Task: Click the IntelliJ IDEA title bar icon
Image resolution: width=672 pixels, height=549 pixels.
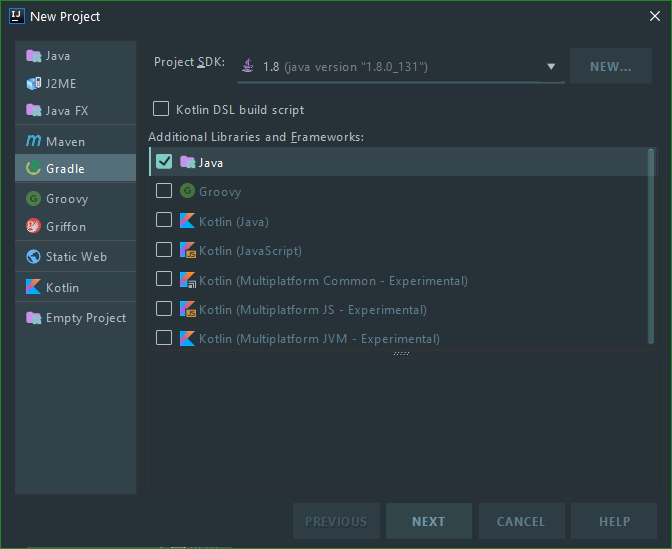Action: [17, 16]
